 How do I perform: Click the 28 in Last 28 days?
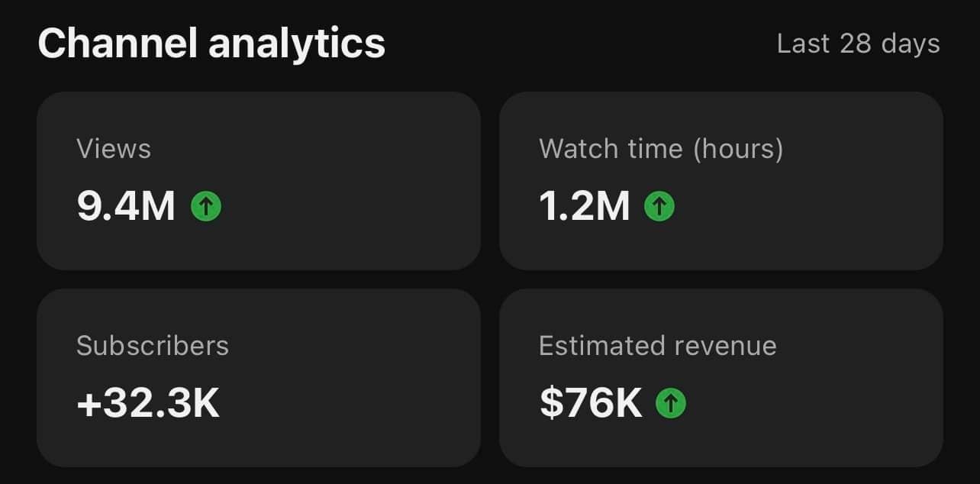(856, 44)
